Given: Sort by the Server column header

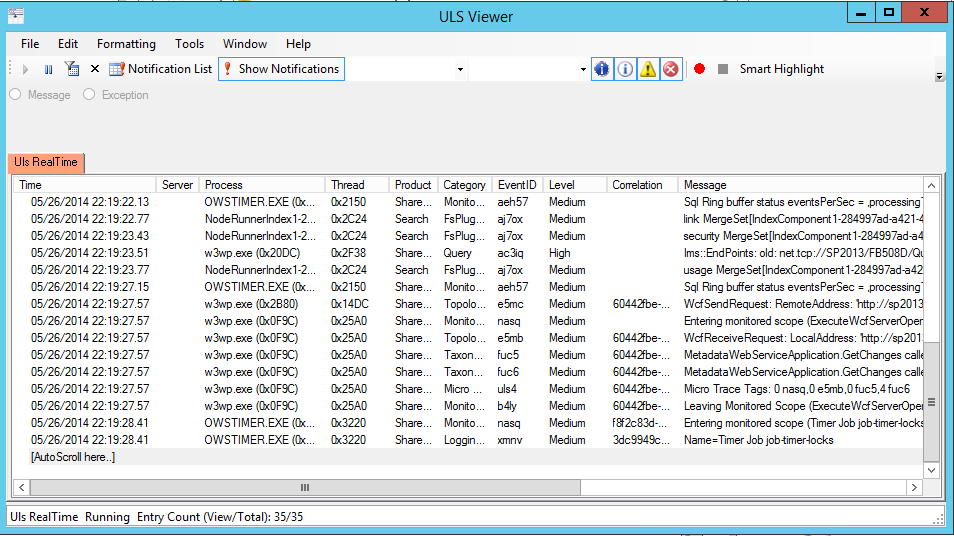Looking at the screenshot, I should [x=177, y=185].
